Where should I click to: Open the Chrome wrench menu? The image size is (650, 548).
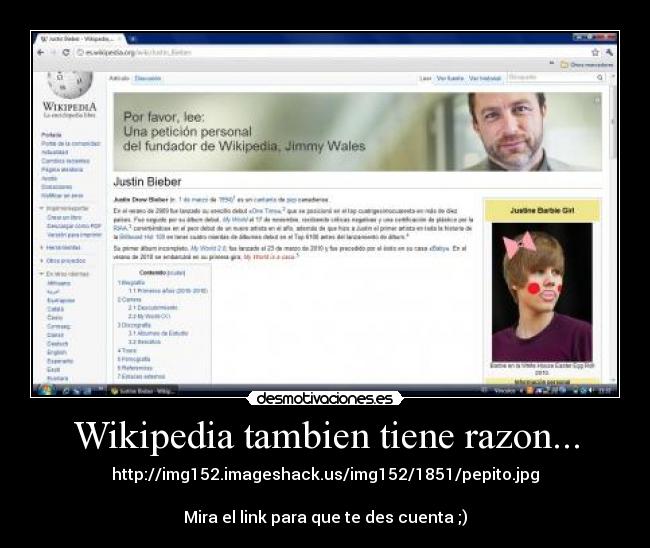tap(609, 52)
